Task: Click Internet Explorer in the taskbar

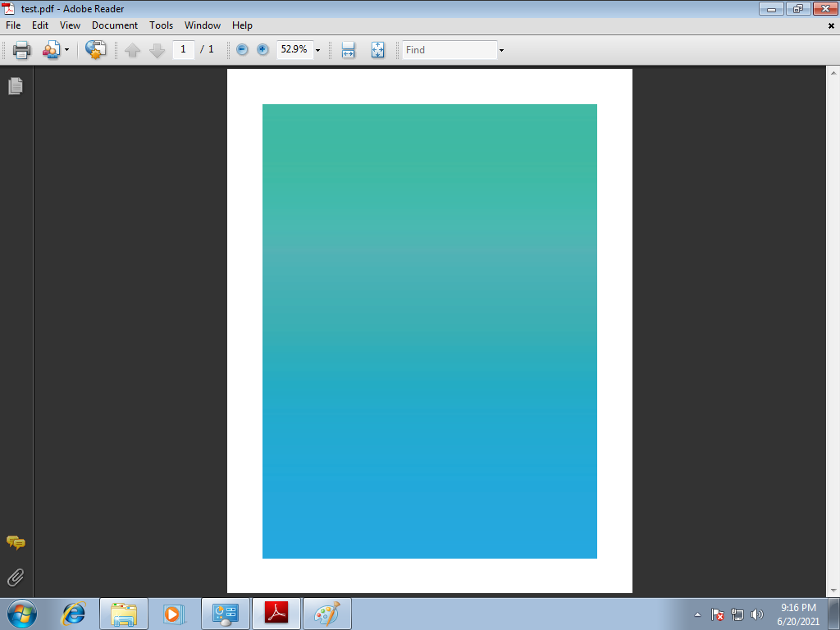Action: (x=74, y=614)
